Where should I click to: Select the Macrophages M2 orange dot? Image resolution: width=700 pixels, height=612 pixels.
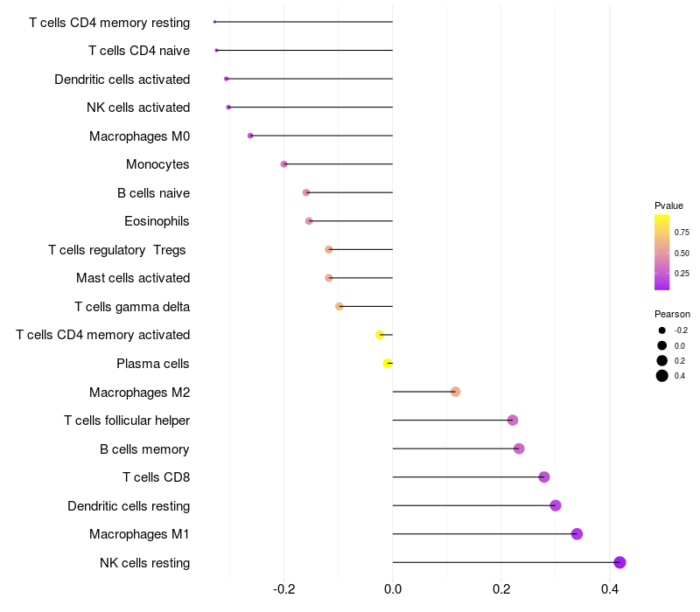click(455, 392)
